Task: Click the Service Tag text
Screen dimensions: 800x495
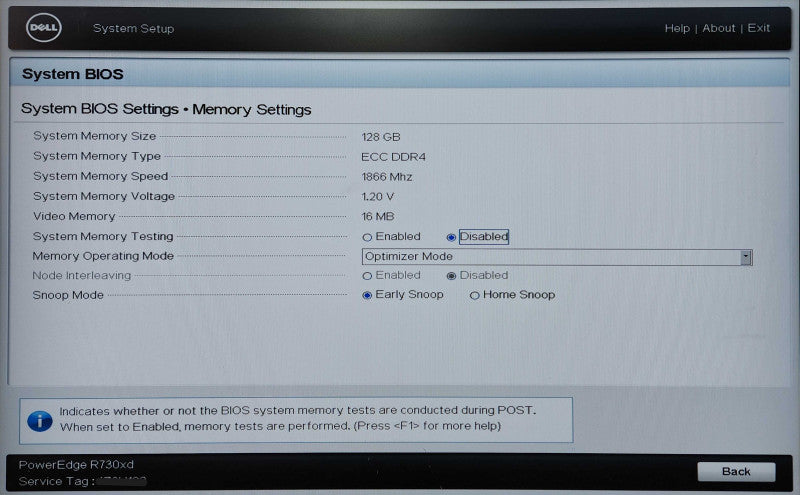Action: (x=56, y=481)
